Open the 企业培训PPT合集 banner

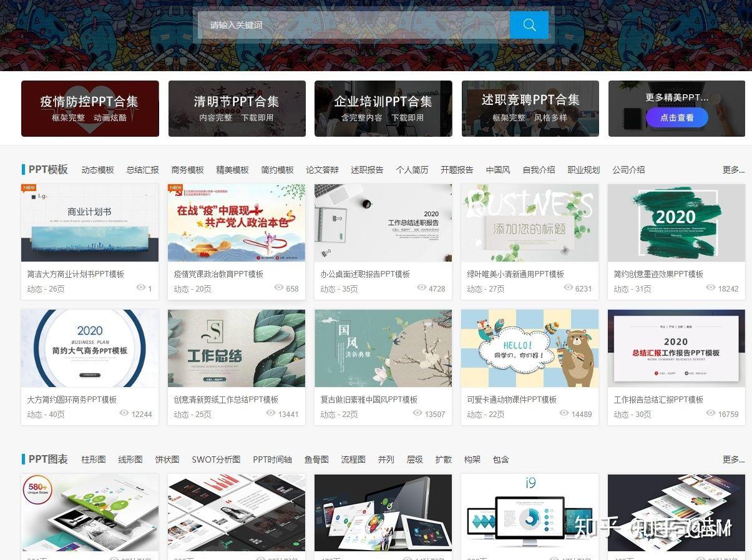click(x=383, y=108)
